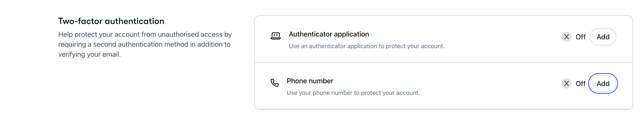The image size is (644, 117).
Task: Select the Phone number title
Action: tap(310, 81)
